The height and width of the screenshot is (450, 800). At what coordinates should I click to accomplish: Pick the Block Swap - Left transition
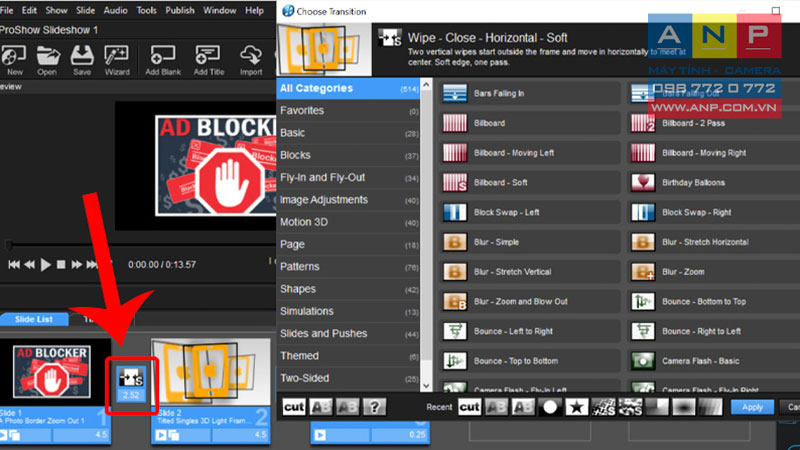point(530,212)
